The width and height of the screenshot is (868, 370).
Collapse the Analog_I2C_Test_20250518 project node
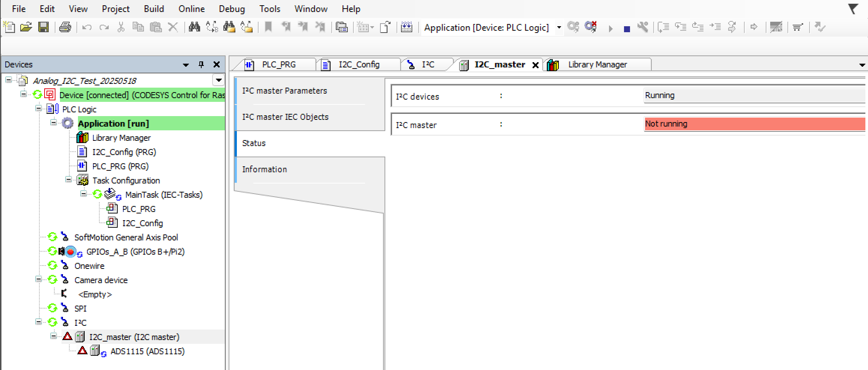(9, 80)
